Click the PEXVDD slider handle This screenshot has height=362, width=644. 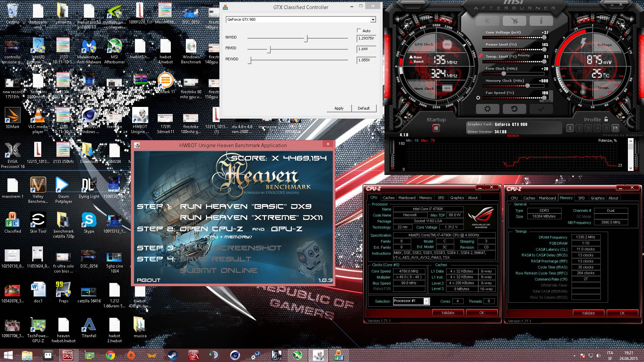(x=250, y=60)
